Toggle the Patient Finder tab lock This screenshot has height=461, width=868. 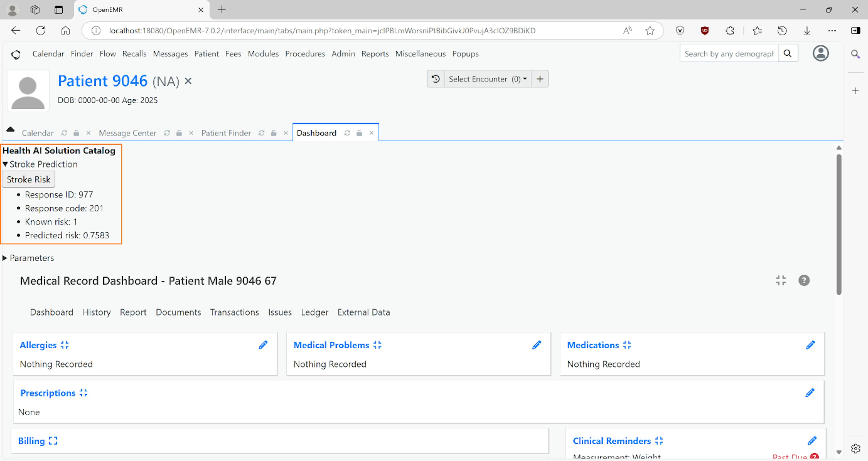coord(274,133)
